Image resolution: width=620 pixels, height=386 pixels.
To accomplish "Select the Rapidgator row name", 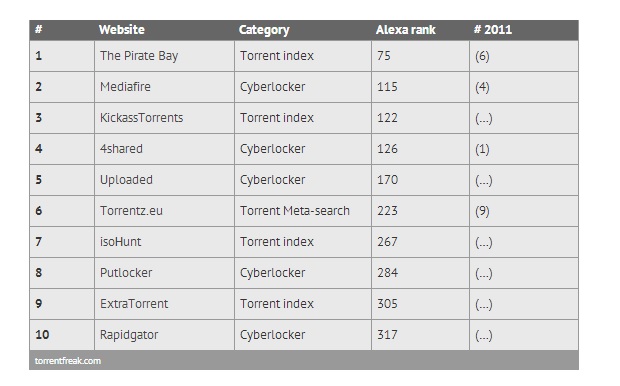I will (129, 335).
